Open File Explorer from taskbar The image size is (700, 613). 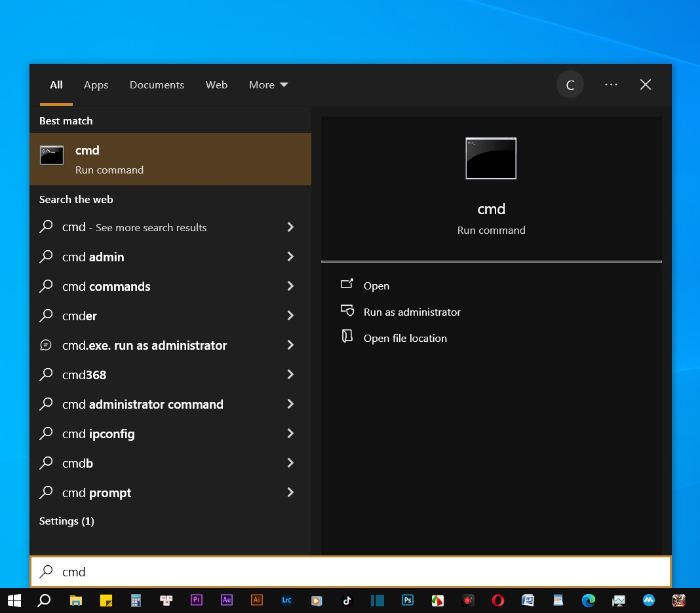click(x=76, y=601)
